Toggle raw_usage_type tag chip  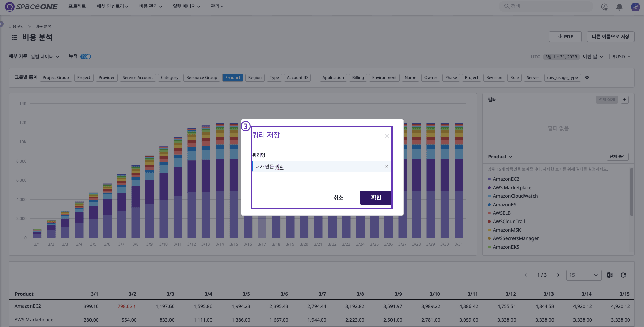pyautogui.click(x=562, y=78)
